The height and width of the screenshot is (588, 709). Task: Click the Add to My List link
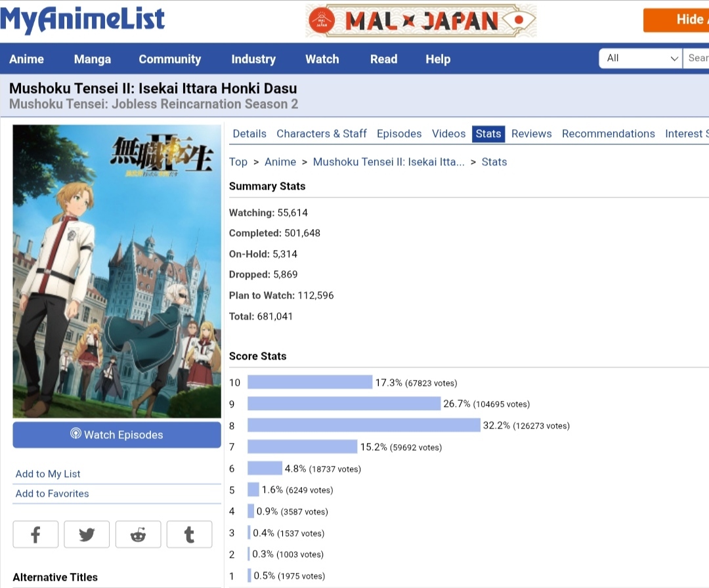(x=48, y=474)
